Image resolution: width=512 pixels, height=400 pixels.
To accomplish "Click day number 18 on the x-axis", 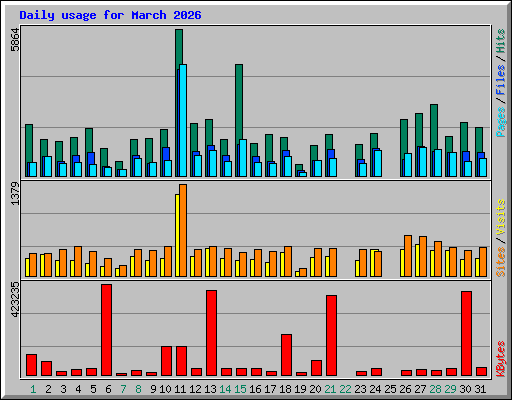I will click(x=285, y=389).
